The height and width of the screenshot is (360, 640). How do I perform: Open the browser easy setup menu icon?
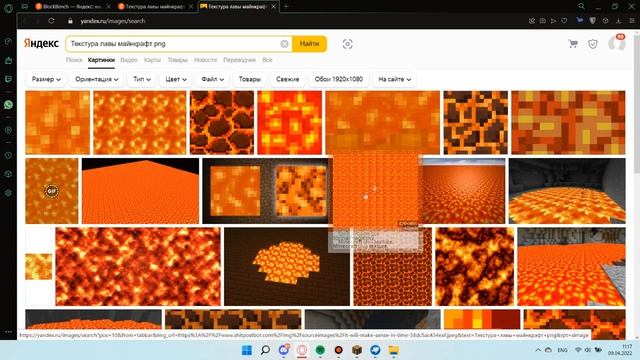point(631,20)
